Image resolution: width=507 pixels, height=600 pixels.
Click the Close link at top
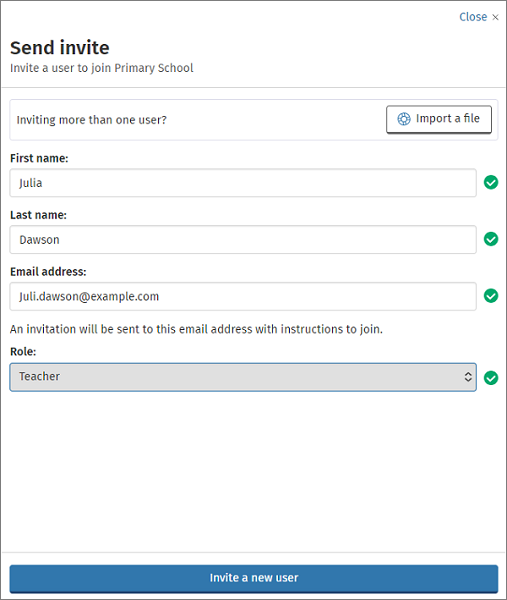(473, 17)
